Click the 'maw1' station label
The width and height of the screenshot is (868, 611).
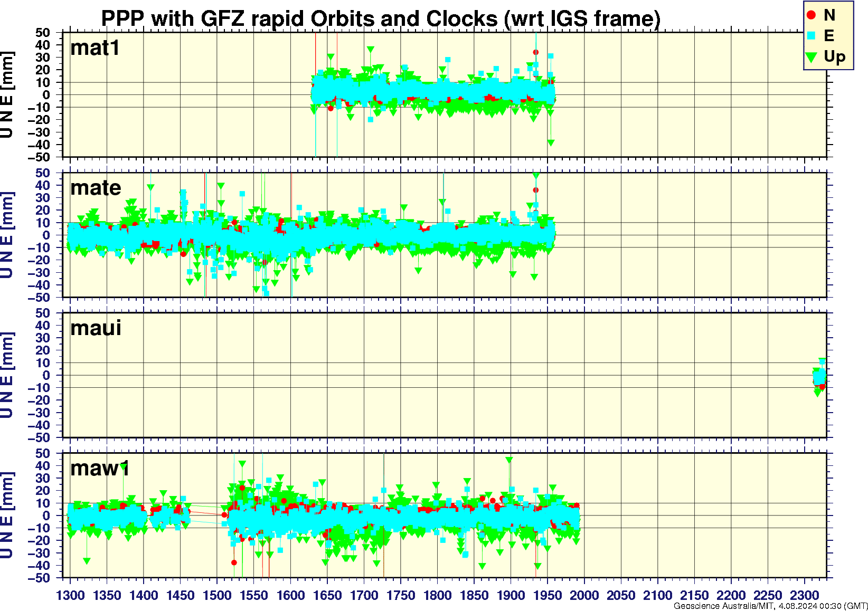[100, 468]
